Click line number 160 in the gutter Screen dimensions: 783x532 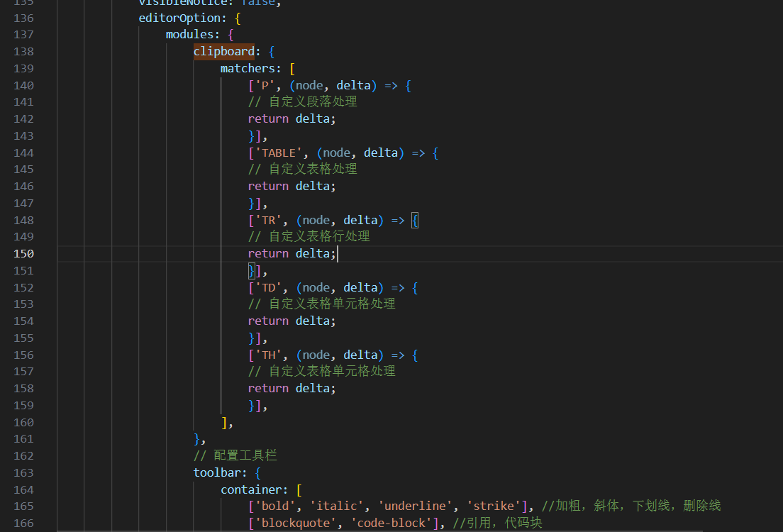pos(23,423)
